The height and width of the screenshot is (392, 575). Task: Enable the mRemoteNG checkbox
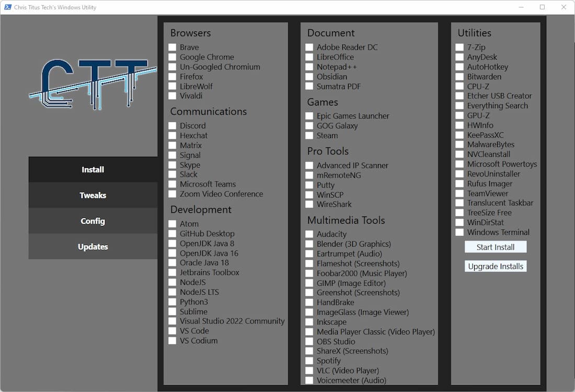click(309, 175)
